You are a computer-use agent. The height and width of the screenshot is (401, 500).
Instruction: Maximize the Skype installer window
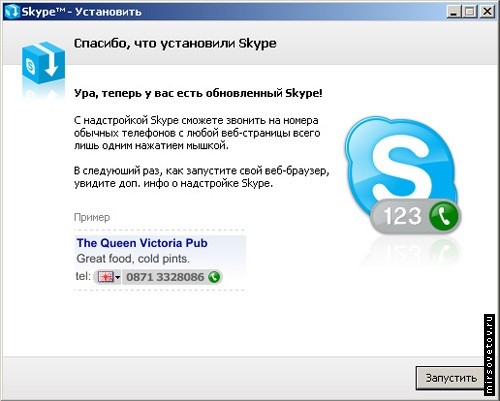[470, 12]
